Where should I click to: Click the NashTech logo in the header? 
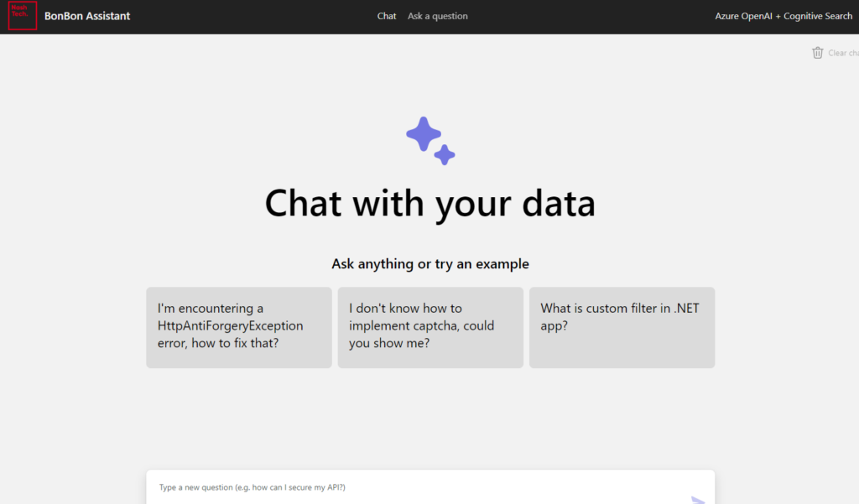click(23, 16)
